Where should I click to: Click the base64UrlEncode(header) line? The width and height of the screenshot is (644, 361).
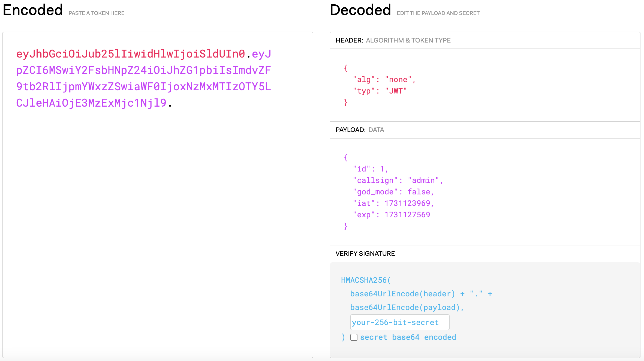pos(421,294)
